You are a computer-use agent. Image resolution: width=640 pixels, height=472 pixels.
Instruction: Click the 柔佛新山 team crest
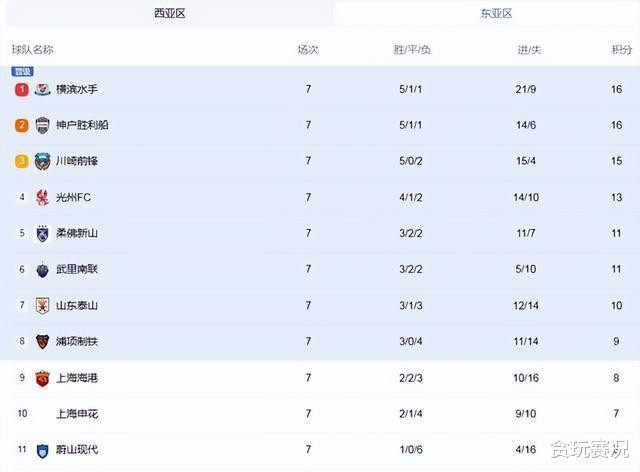[x=42, y=233]
